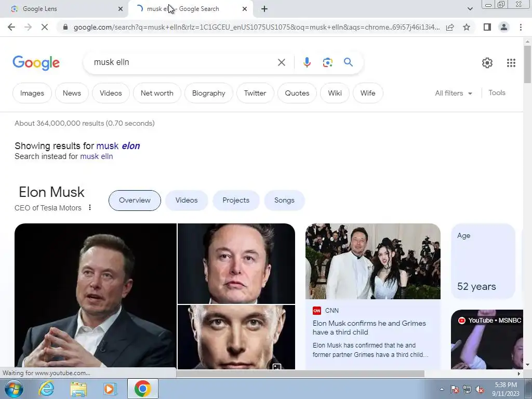The image size is (532, 399).
Task: Open Windows Explorer from taskbar
Action: click(78, 389)
